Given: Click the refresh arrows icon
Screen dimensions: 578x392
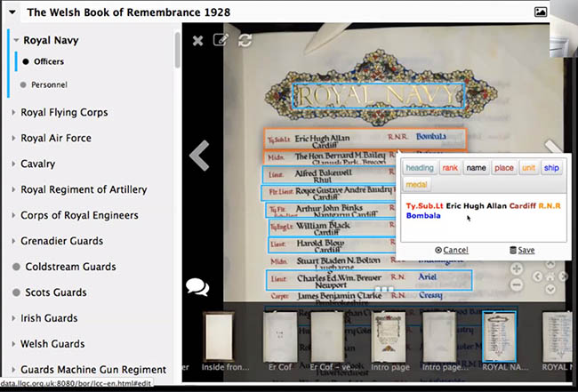Looking at the screenshot, I should pyautogui.click(x=245, y=40).
